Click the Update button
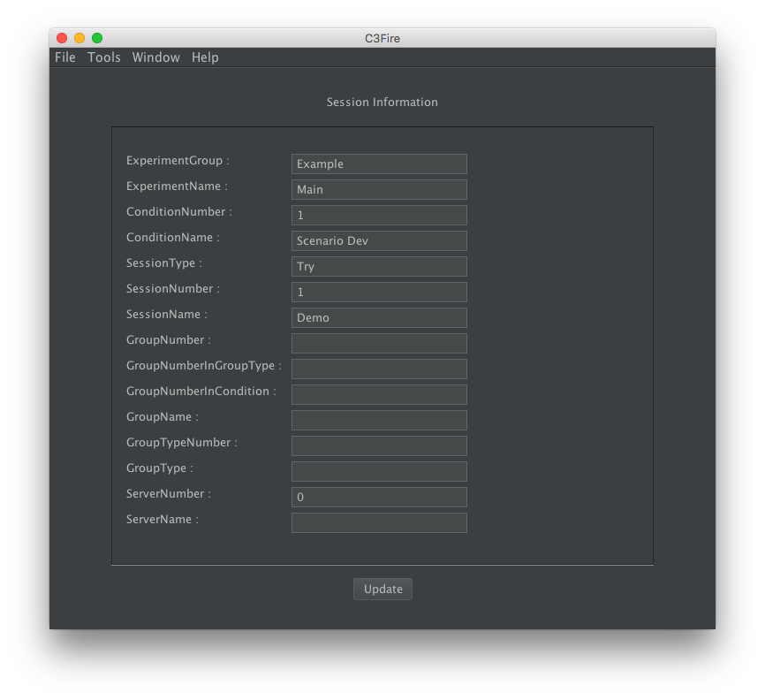This screenshot has width=765, height=700. tap(382, 590)
